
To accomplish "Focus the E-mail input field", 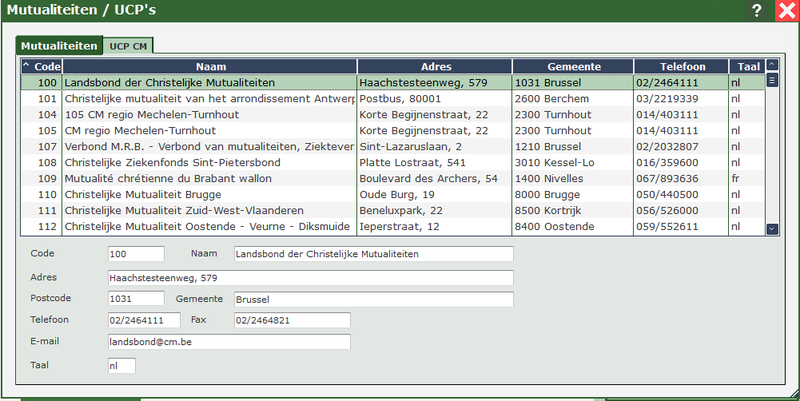I will click(x=229, y=342).
